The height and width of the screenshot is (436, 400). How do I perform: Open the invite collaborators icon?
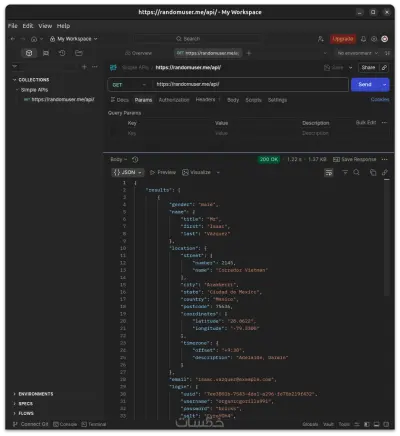(320, 39)
